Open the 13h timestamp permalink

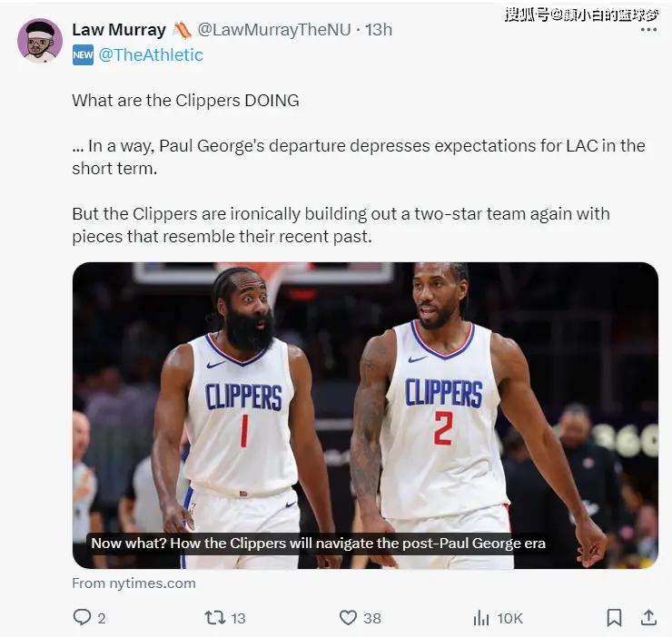click(379, 30)
